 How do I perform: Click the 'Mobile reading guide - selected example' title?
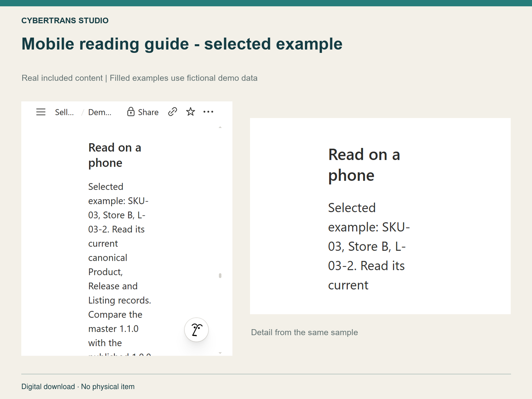click(182, 44)
